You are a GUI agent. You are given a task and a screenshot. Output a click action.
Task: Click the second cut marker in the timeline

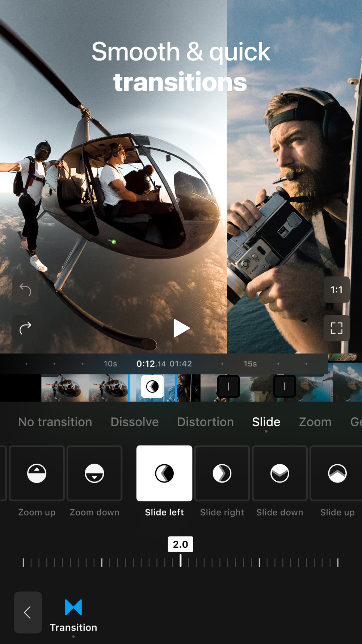click(285, 386)
